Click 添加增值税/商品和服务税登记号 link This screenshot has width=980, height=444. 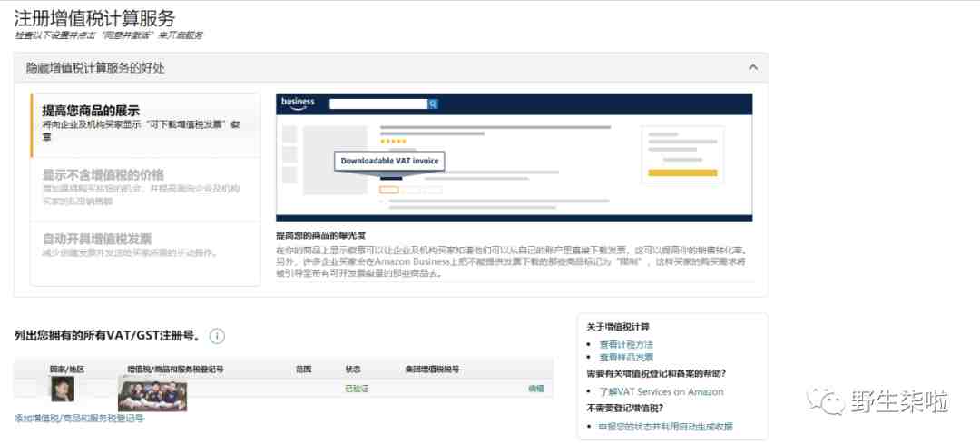tap(79, 419)
